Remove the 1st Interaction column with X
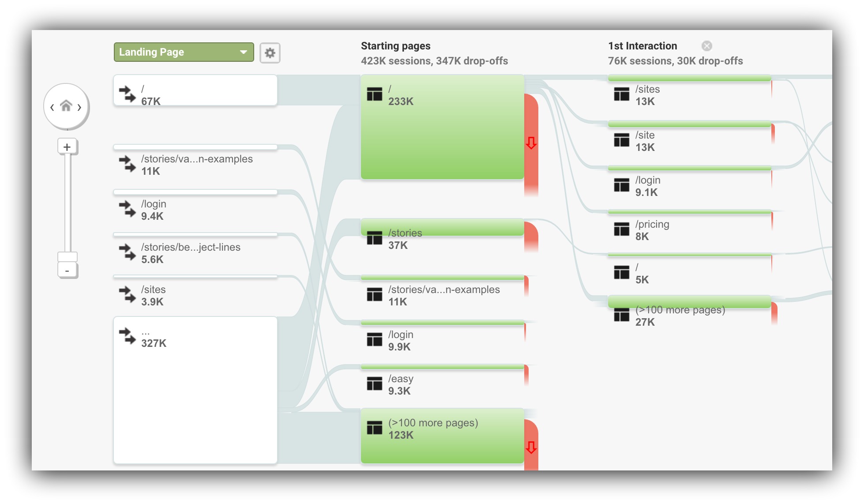The height and width of the screenshot is (504, 864). coord(706,46)
